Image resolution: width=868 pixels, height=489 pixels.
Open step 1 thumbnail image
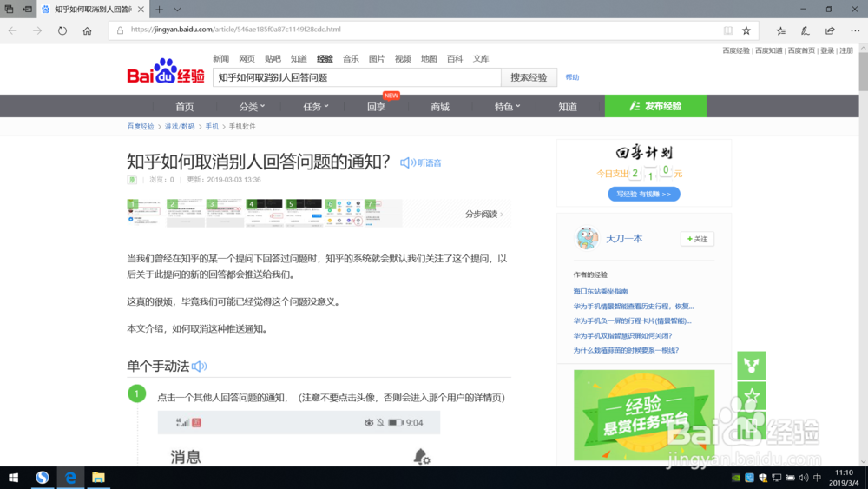[x=146, y=213]
